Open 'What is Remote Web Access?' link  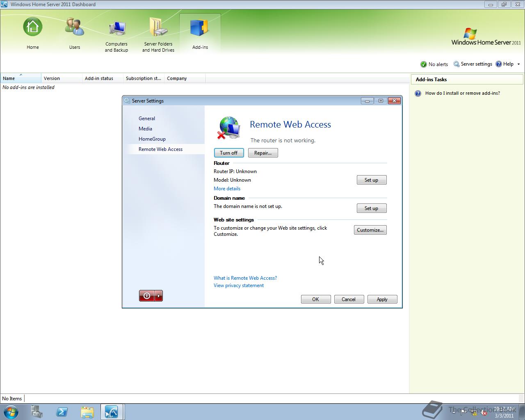point(245,278)
